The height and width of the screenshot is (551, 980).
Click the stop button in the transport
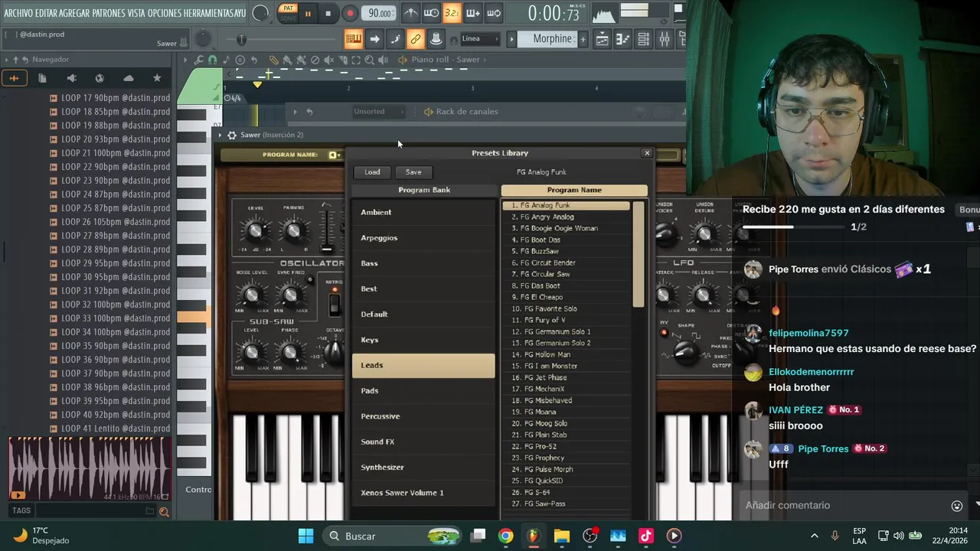(328, 13)
